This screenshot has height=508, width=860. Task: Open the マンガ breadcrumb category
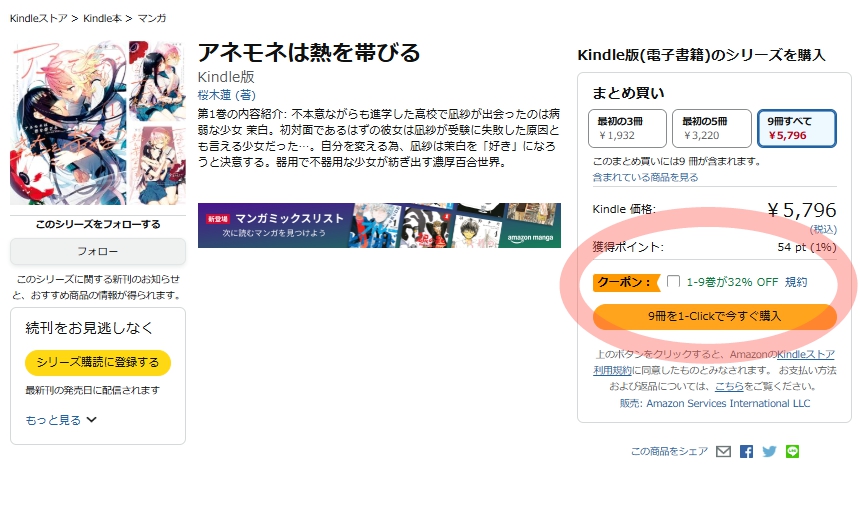click(153, 18)
